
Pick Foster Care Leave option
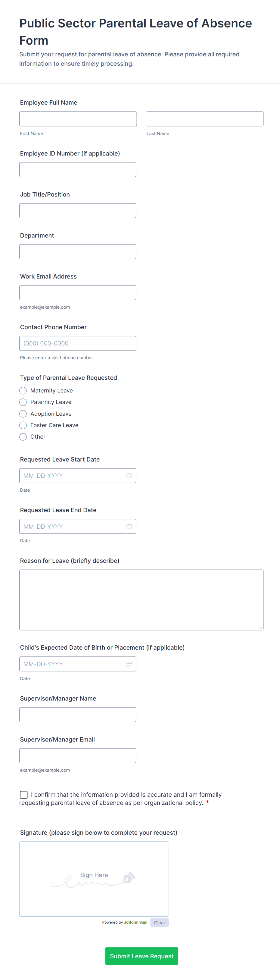click(23, 425)
